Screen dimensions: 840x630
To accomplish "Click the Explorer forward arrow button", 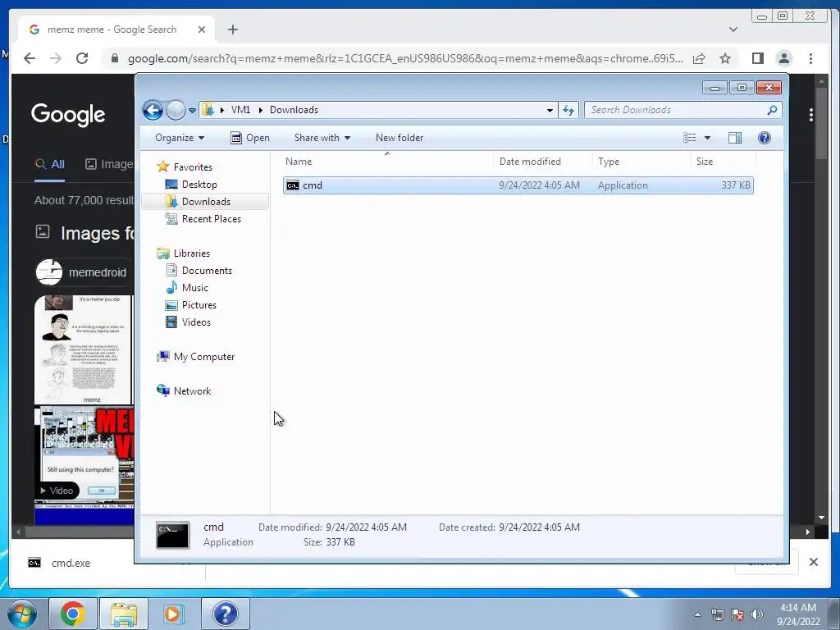I will click(176, 111).
